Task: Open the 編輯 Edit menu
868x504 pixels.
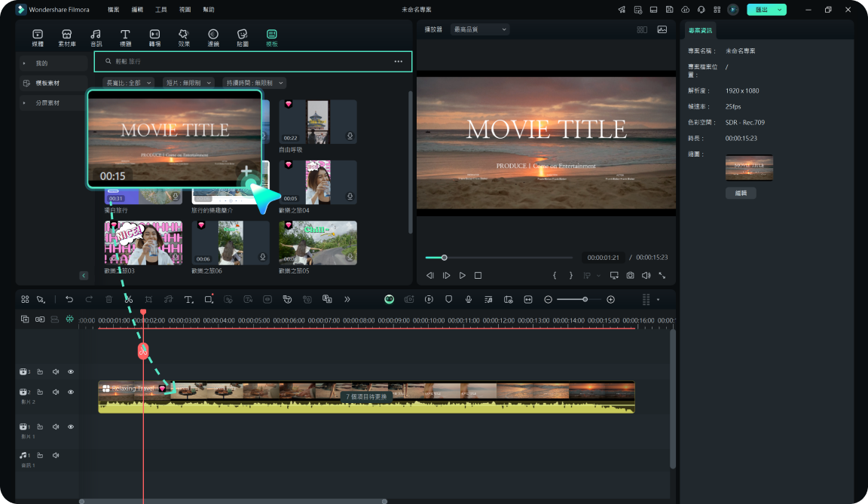Action: [137, 9]
